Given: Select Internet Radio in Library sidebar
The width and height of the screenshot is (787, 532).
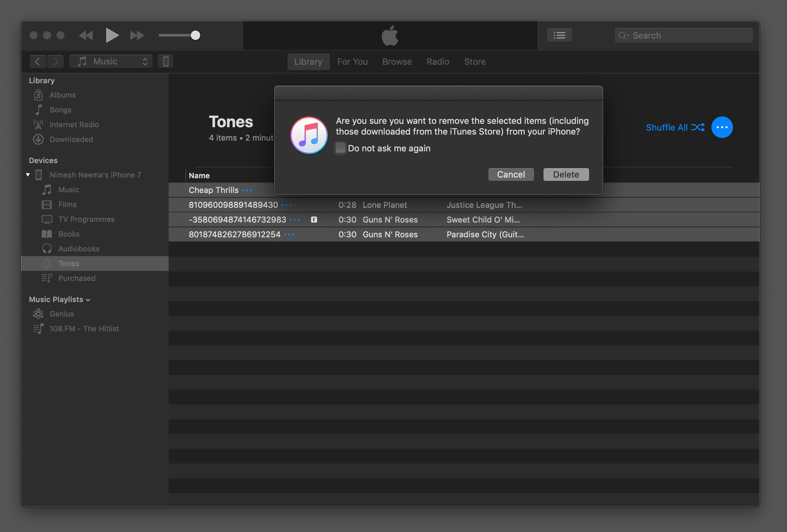Looking at the screenshot, I should pos(74,125).
